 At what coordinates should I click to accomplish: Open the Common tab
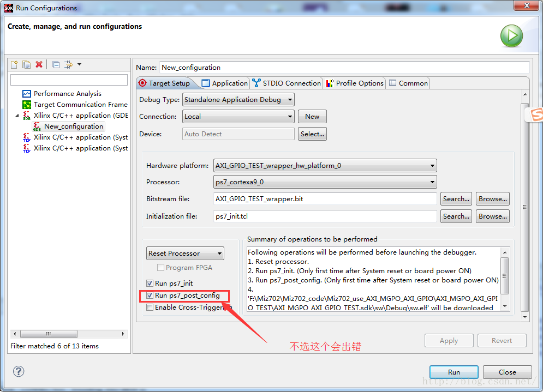pyautogui.click(x=409, y=83)
